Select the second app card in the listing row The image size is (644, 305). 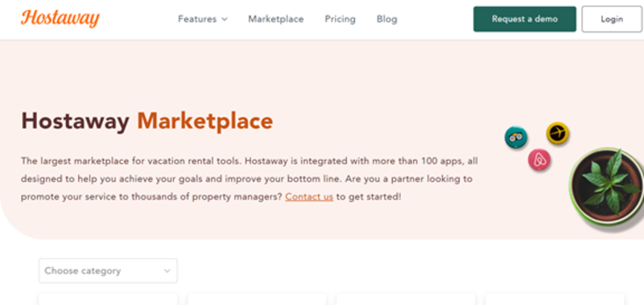click(257, 299)
